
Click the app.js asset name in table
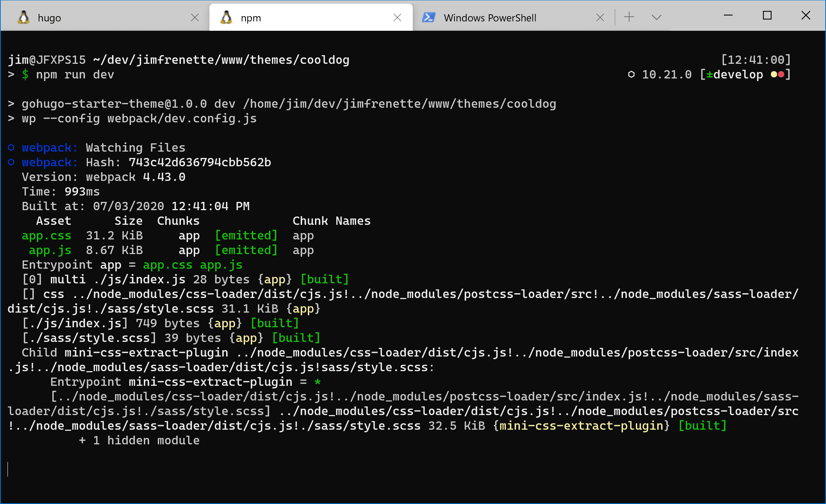coord(50,250)
